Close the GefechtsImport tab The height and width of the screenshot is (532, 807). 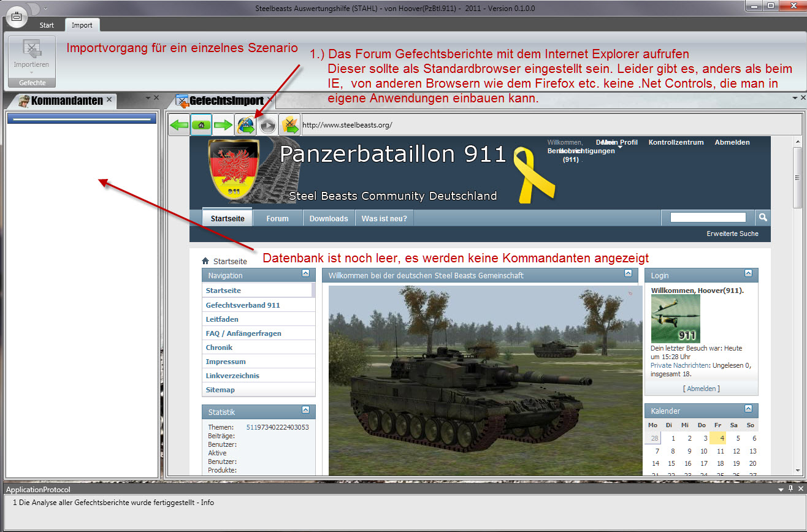click(x=270, y=99)
